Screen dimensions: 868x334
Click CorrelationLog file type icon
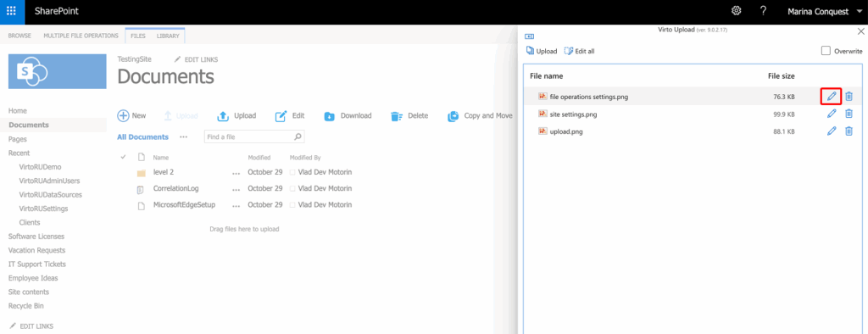141,189
